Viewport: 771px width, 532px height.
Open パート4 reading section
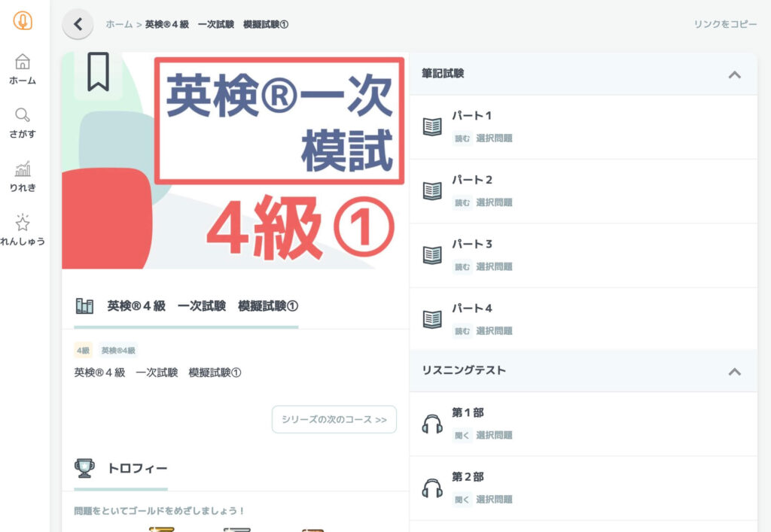pos(583,318)
